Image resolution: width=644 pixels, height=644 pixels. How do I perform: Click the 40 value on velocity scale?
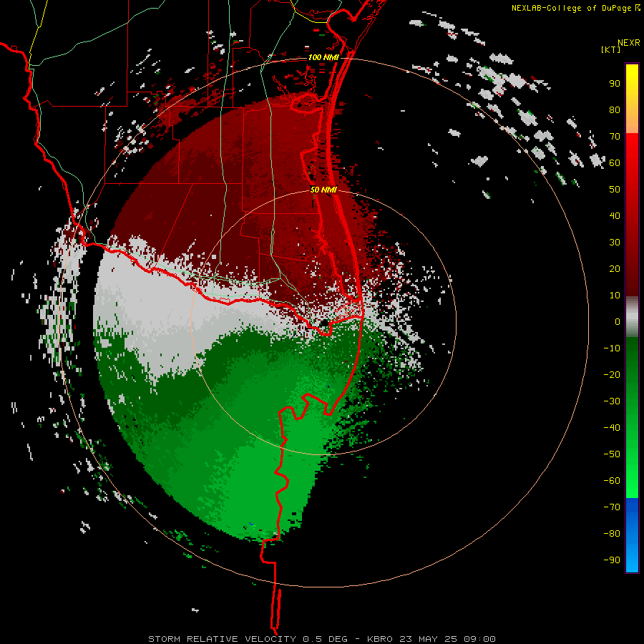pyautogui.click(x=615, y=216)
